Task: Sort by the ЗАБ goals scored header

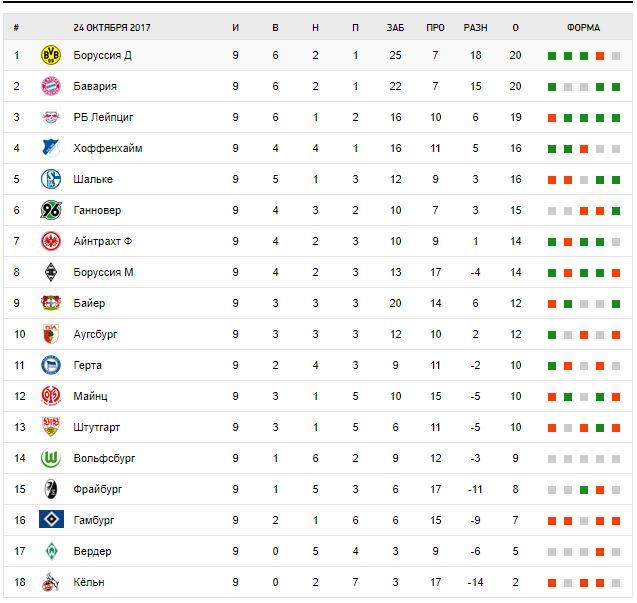Action: 395,27
